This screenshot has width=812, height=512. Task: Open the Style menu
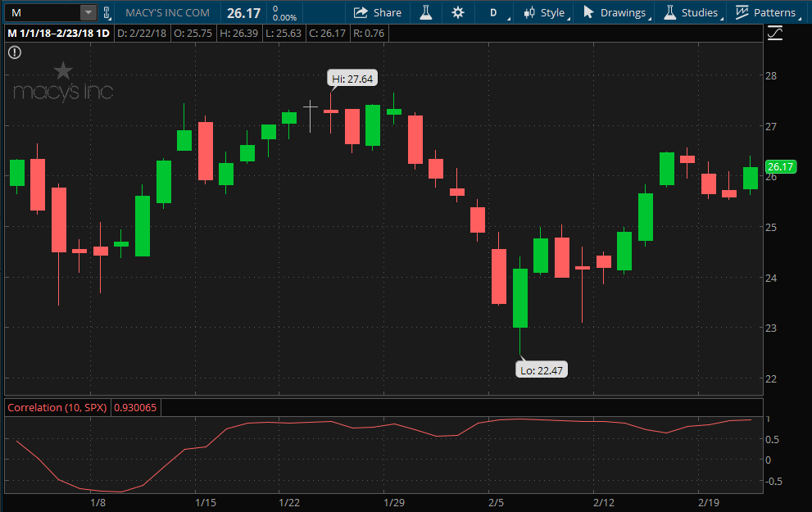[546, 12]
